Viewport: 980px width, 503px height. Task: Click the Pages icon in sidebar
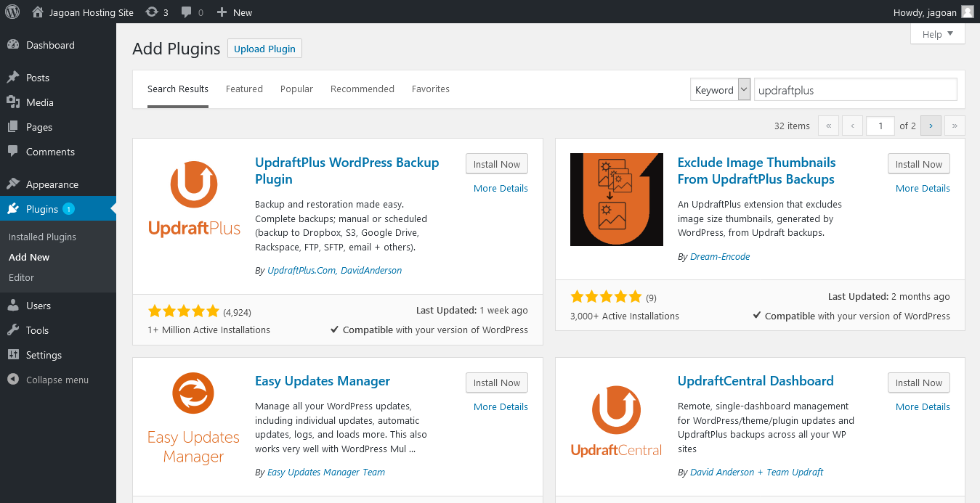coord(13,127)
